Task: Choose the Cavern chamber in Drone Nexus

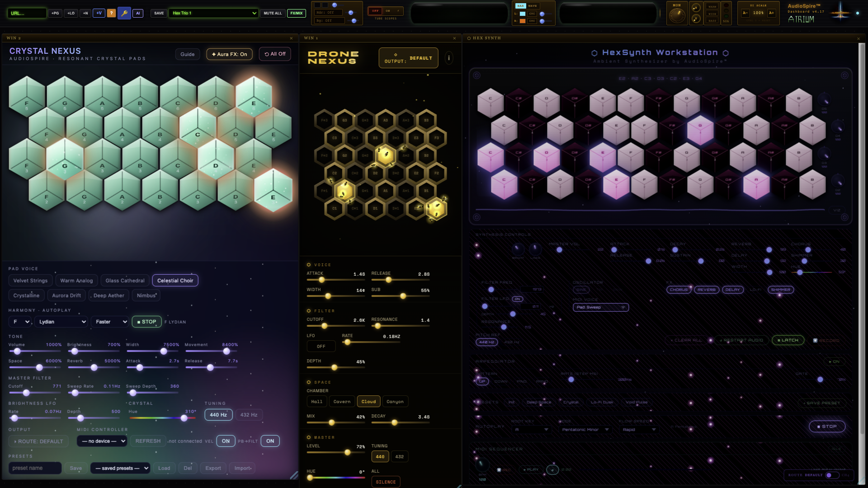Action: pos(342,402)
